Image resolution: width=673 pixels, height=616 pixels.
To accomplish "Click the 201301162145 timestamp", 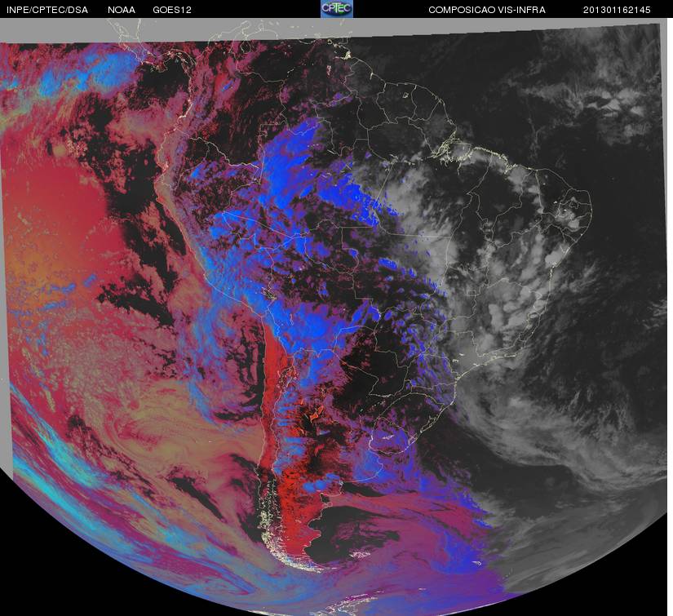I will click(617, 10).
